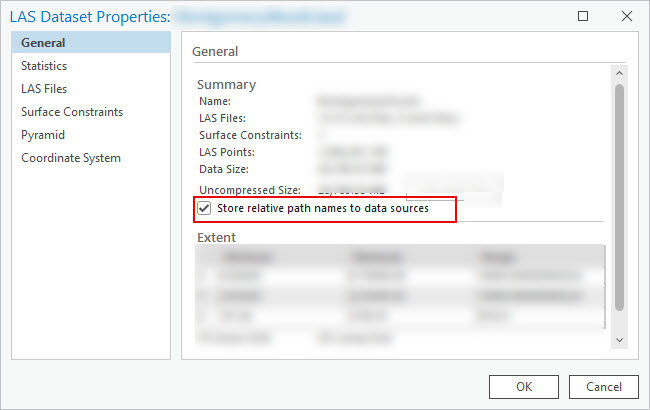
Task: Close the LAS Dataset Properties dialog
Action: 624,16
